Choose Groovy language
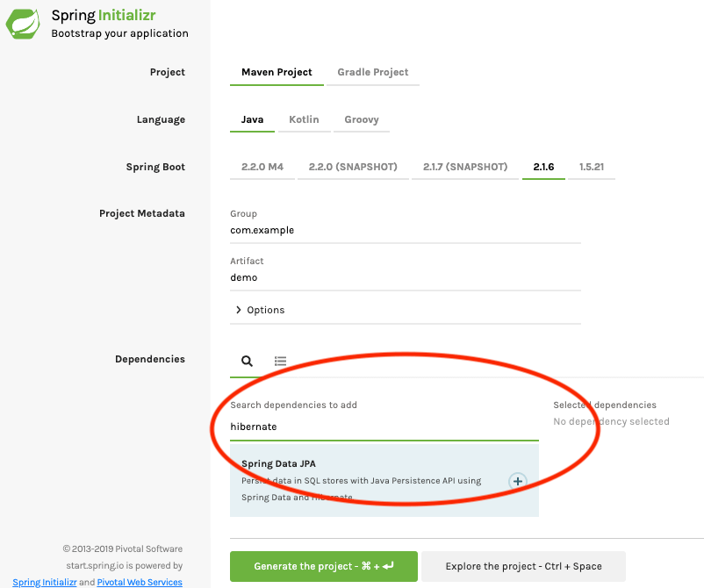704x588 pixels. pyautogui.click(x=362, y=120)
